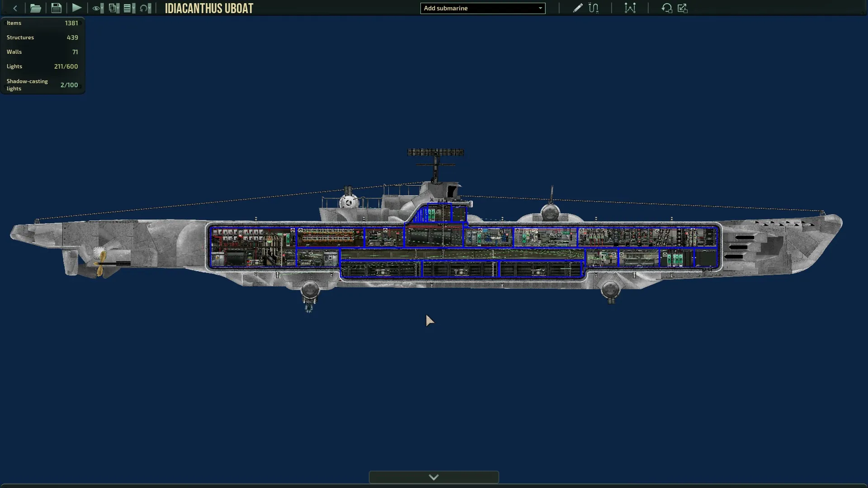This screenshot has height=488, width=868.
Task: Open the layers/copies dropdown icon
Action: [114, 8]
